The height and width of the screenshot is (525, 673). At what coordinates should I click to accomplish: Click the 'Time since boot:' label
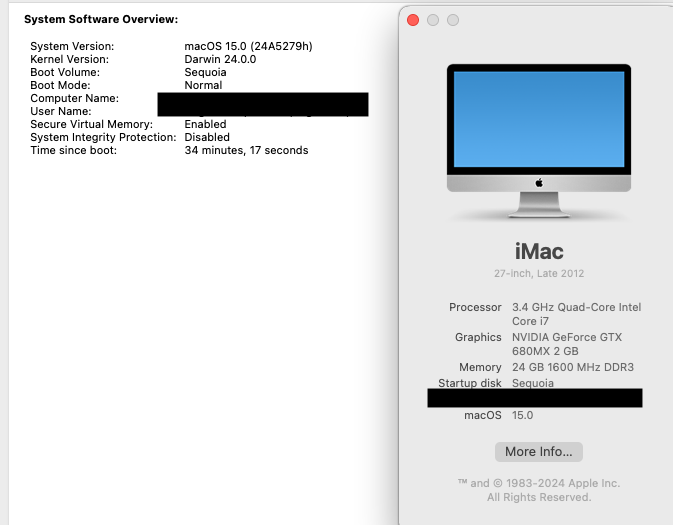(x=73, y=150)
